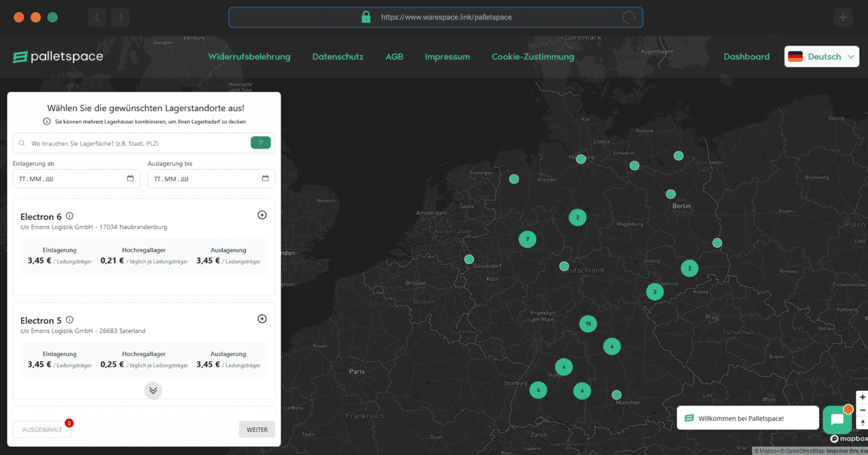The height and width of the screenshot is (455, 868).
Task: Zoom in on the map
Action: [x=862, y=398]
